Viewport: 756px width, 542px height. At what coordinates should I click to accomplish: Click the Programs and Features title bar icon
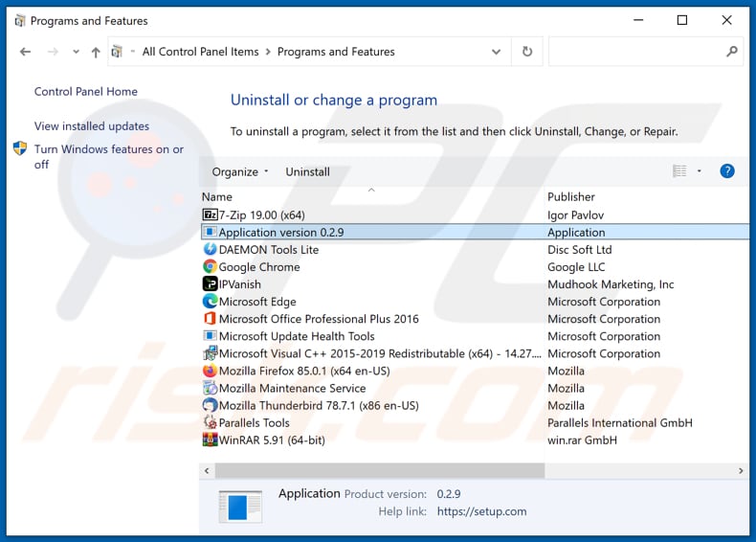19,21
